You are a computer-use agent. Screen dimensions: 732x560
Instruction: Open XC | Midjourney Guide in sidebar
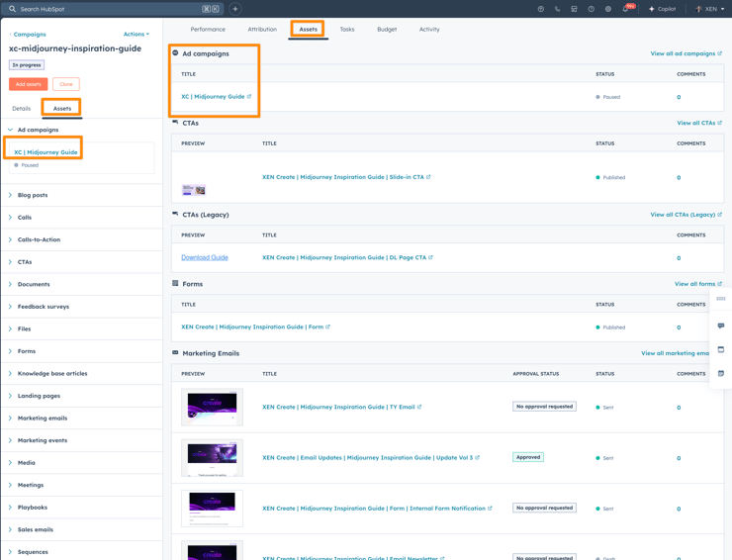(x=46, y=152)
